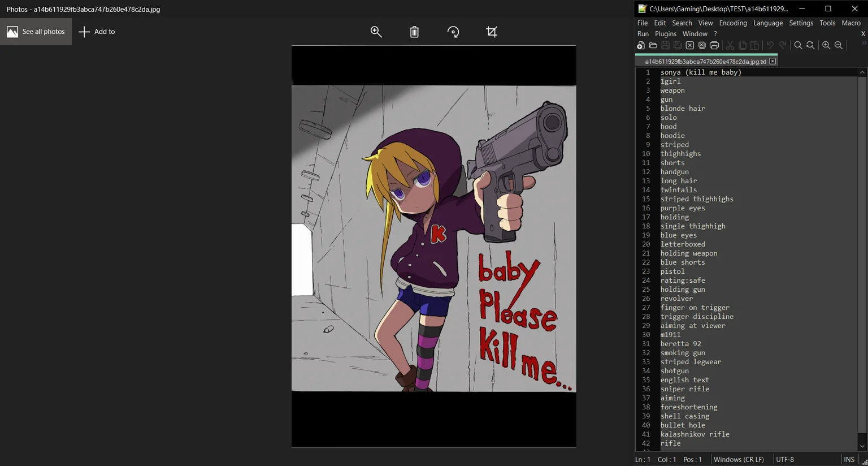Open the Edit menu

coord(660,23)
